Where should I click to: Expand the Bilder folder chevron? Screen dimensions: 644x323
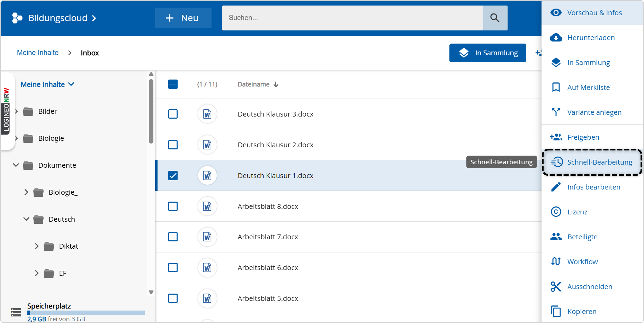pyautogui.click(x=16, y=111)
